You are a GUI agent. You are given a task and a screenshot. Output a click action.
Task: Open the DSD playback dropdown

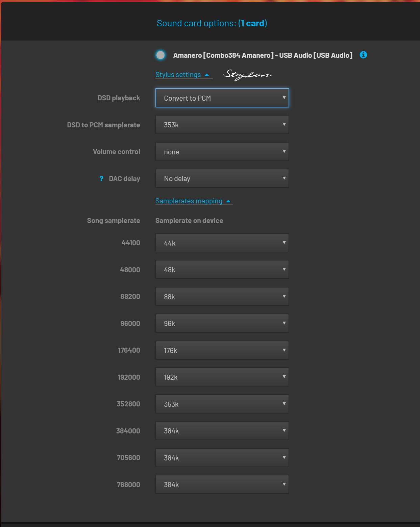coord(222,98)
